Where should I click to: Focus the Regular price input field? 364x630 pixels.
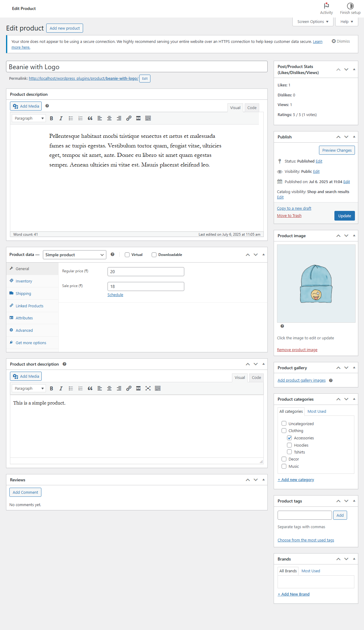point(146,272)
